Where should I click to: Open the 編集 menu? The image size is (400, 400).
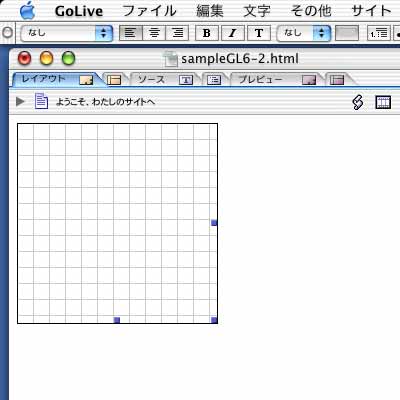tap(210, 11)
